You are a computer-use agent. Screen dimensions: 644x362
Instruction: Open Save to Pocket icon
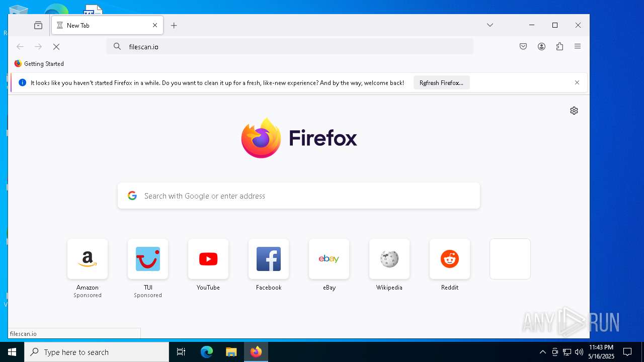pos(523,46)
